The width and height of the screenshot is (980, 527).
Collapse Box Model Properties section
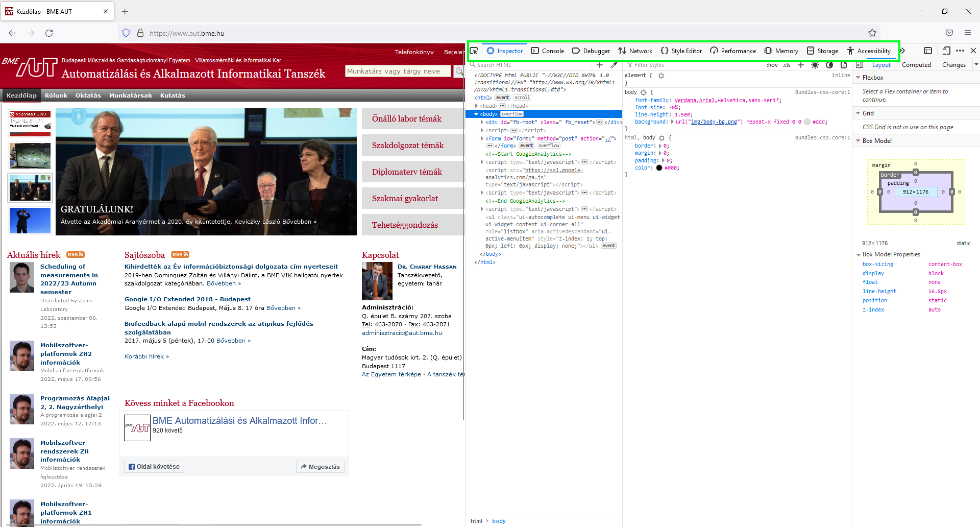point(858,254)
